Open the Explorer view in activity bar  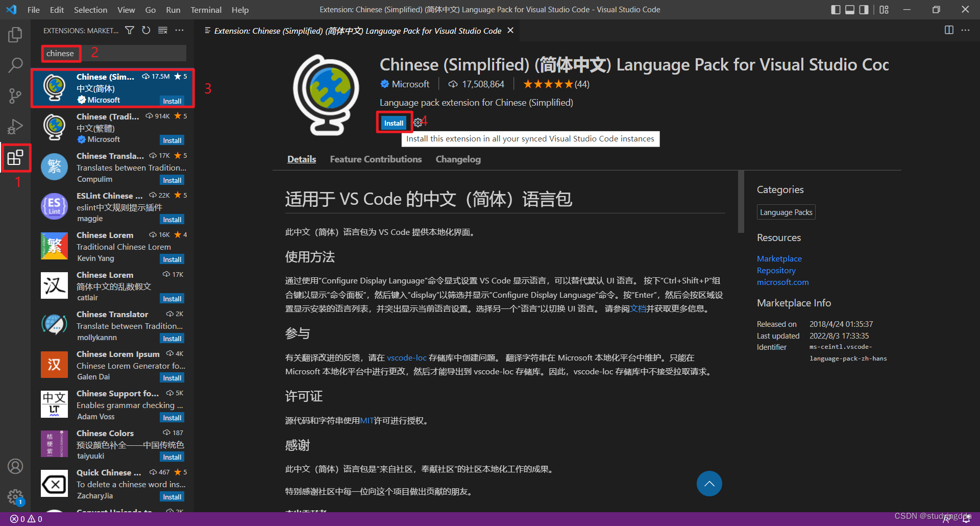pyautogui.click(x=15, y=35)
